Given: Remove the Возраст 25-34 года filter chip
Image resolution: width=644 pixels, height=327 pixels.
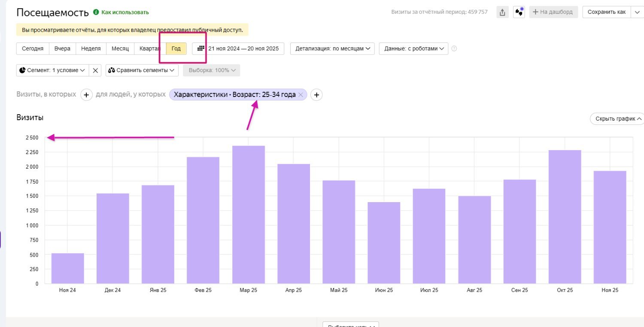Looking at the screenshot, I should pos(301,95).
